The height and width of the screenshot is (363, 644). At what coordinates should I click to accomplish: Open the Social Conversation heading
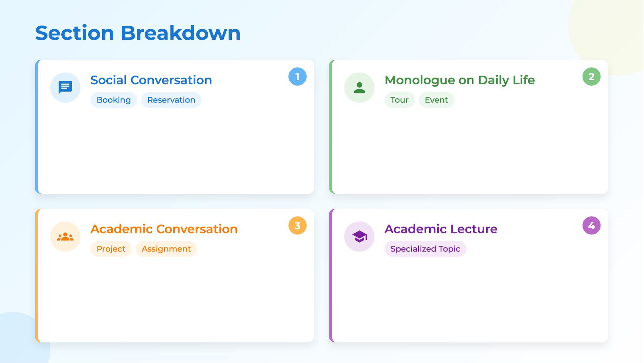[x=151, y=80]
